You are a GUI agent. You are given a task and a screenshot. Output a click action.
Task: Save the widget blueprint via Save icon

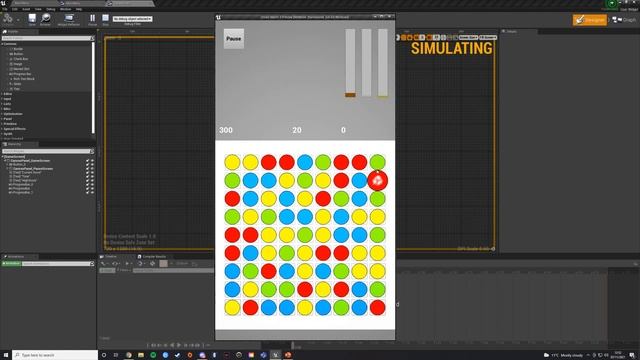pyautogui.click(x=32, y=19)
